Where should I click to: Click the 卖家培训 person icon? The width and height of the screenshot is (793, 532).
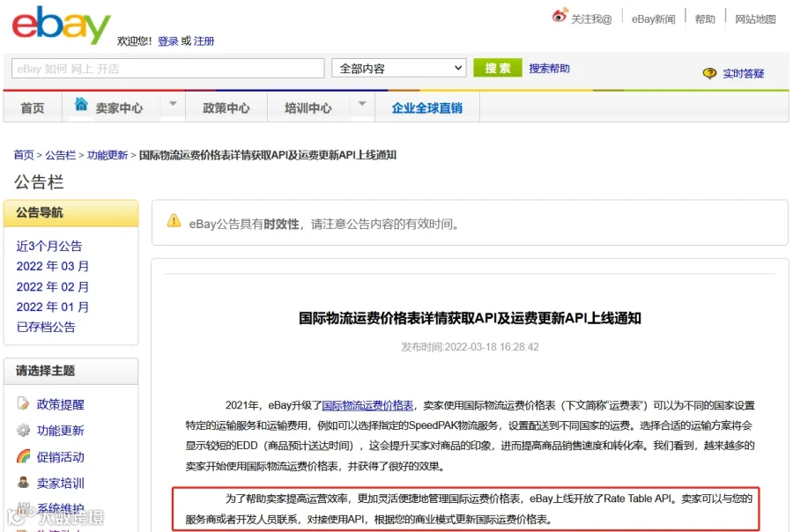[x=23, y=482]
